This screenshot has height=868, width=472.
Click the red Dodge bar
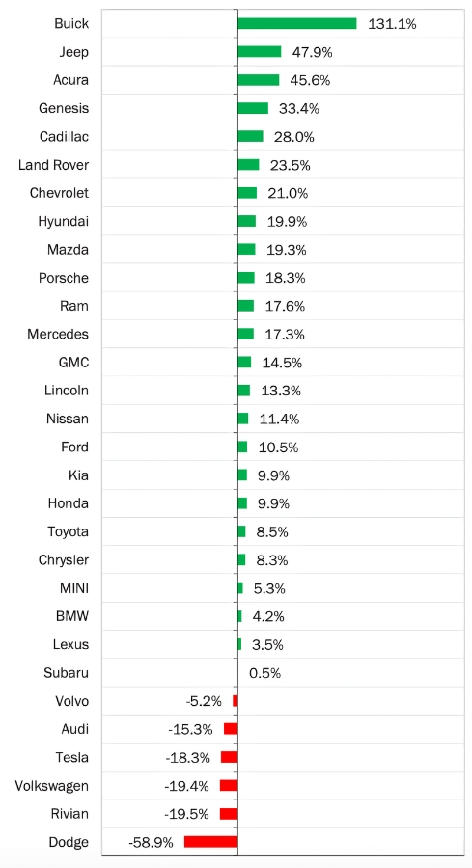pos(211,842)
